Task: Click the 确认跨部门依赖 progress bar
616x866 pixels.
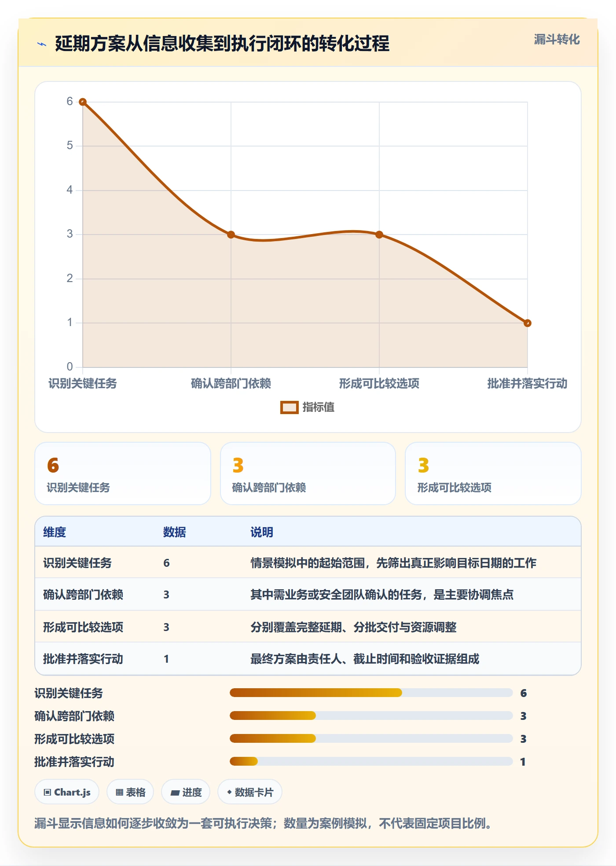Action: click(371, 716)
